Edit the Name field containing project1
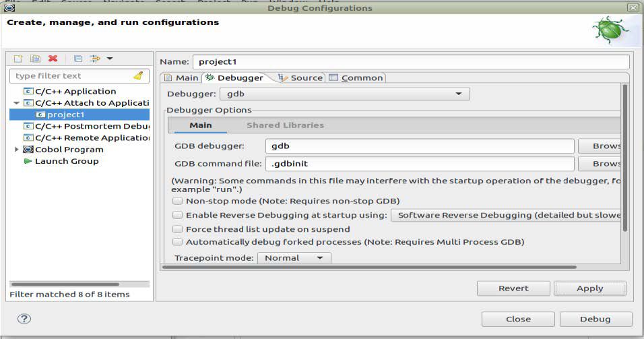644x339 pixels. [411, 61]
